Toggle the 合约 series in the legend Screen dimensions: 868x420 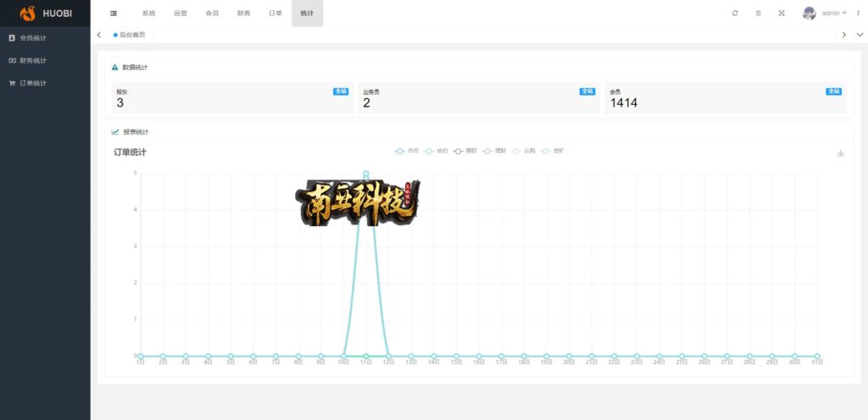(x=436, y=151)
